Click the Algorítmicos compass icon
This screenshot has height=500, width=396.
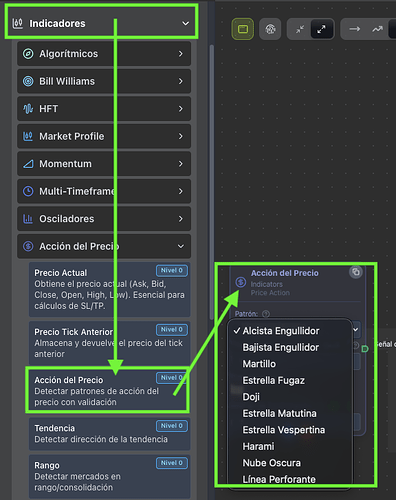pyautogui.click(x=28, y=54)
